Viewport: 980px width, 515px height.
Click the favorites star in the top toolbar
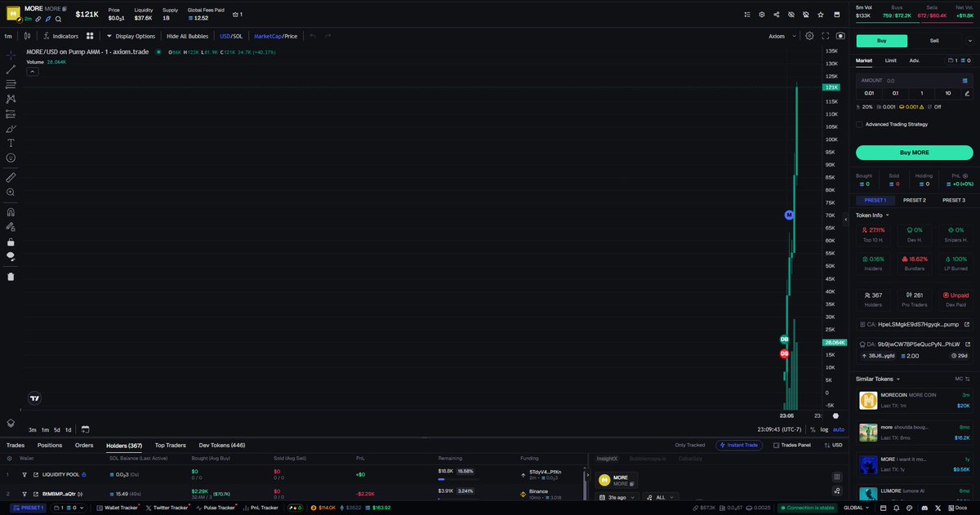821,14
